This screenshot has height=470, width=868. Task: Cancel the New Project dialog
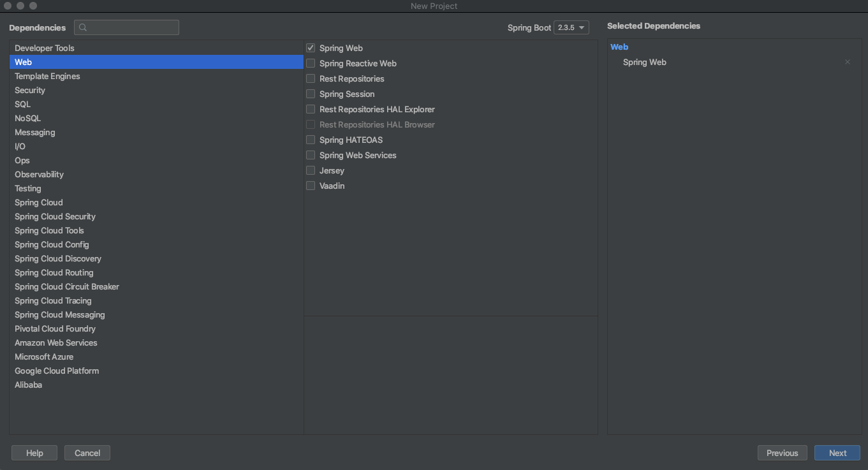pos(87,453)
